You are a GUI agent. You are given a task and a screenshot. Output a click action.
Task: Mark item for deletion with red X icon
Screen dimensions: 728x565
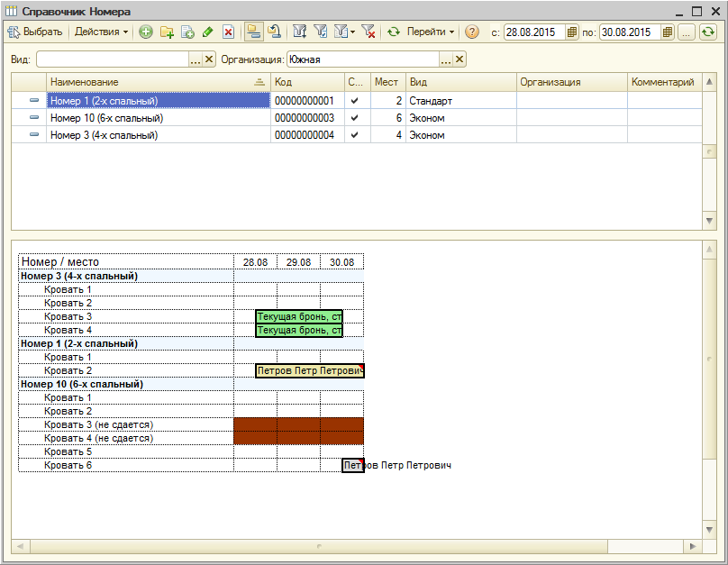click(x=229, y=32)
